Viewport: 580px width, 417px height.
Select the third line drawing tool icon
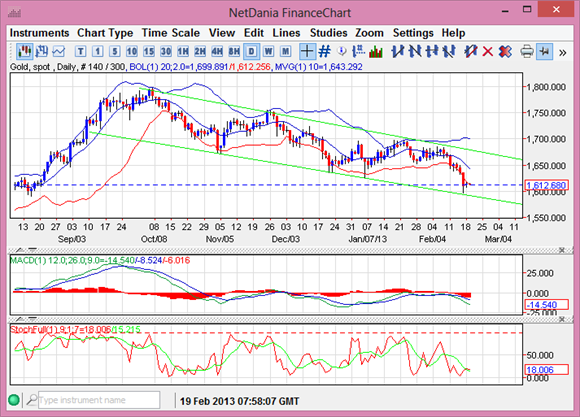pos(432,51)
